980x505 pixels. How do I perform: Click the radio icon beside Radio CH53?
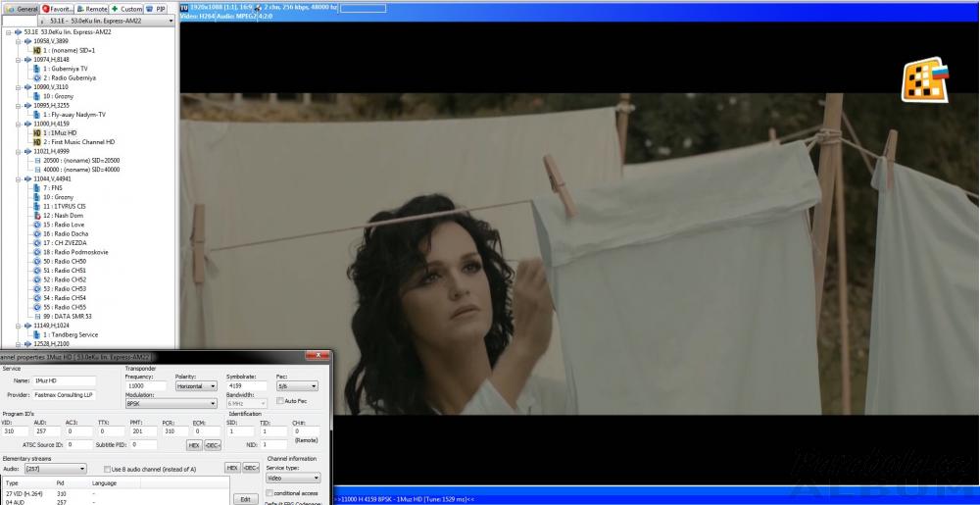tap(37, 288)
